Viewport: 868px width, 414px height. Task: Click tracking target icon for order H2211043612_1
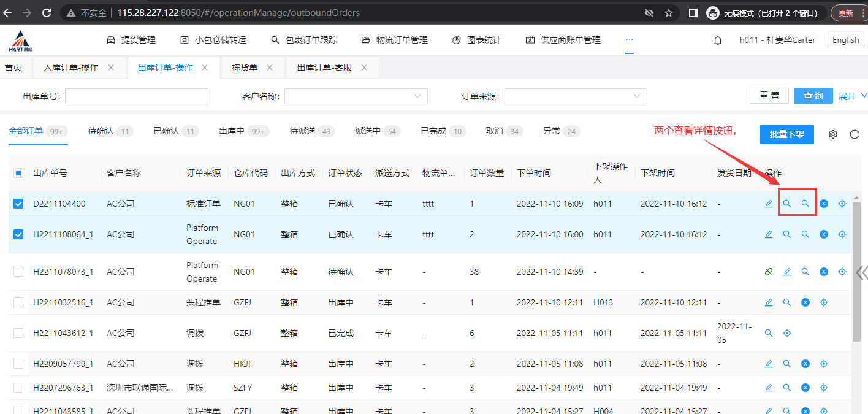click(787, 333)
